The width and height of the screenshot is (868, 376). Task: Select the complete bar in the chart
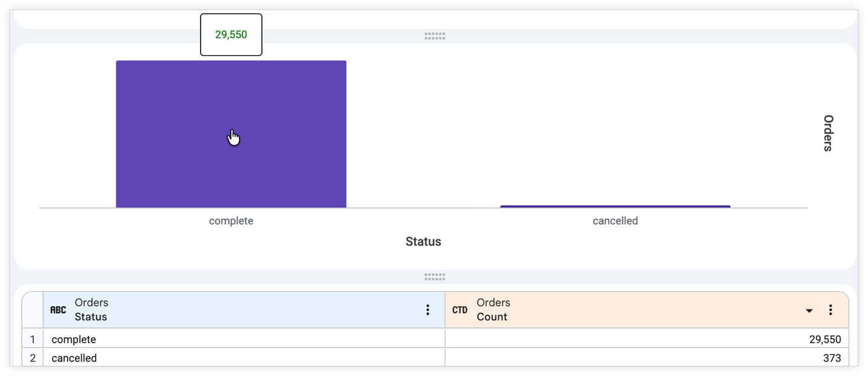[231, 134]
